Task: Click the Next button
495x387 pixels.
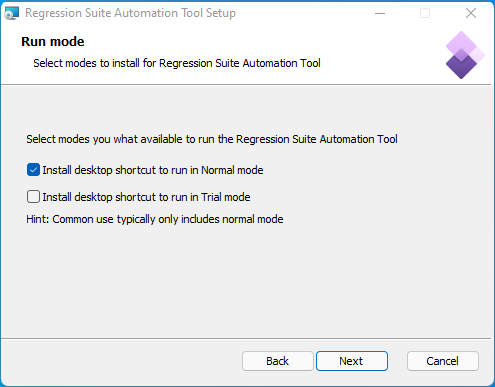Action: coord(352,361)
